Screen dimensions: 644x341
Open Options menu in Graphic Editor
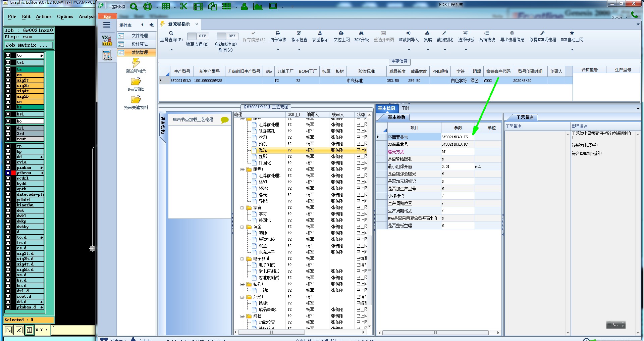(65, 16)
